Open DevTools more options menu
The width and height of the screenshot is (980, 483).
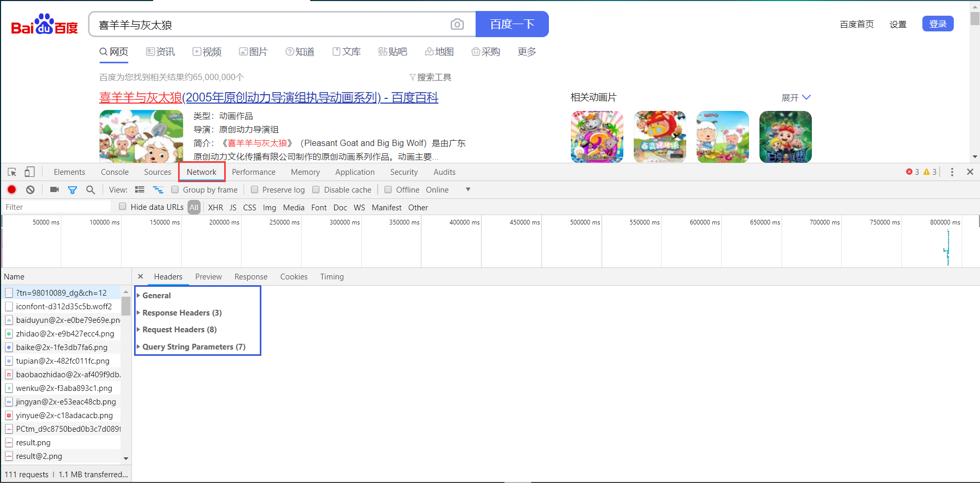[x=952, y=172]
